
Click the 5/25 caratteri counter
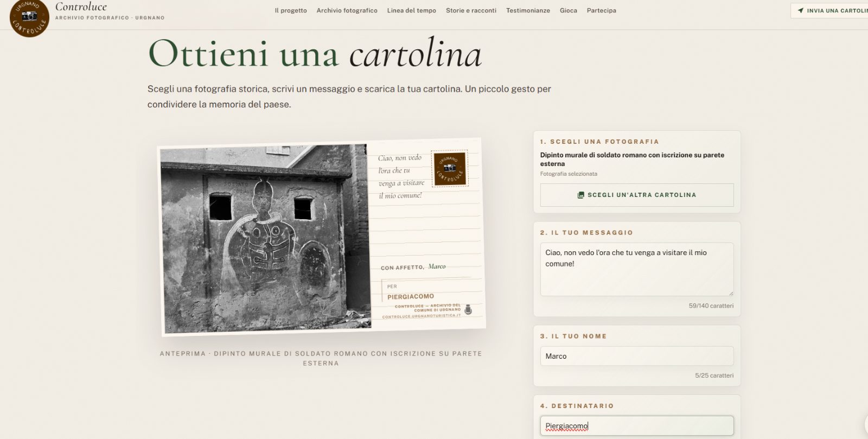pos(714,376)
